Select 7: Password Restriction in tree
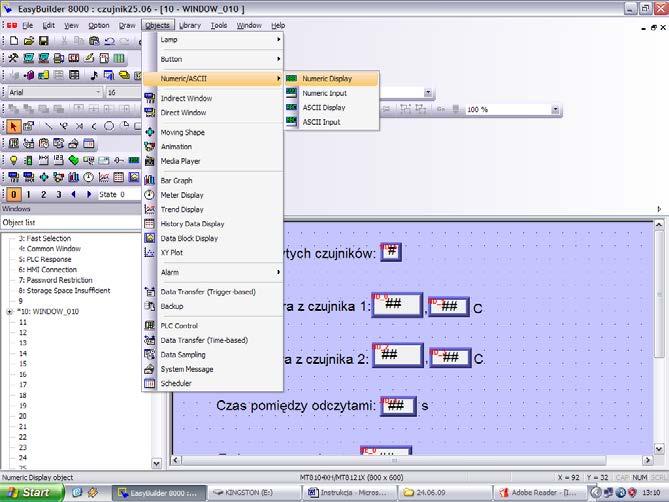The image size is (669, 502). point(55,280)
